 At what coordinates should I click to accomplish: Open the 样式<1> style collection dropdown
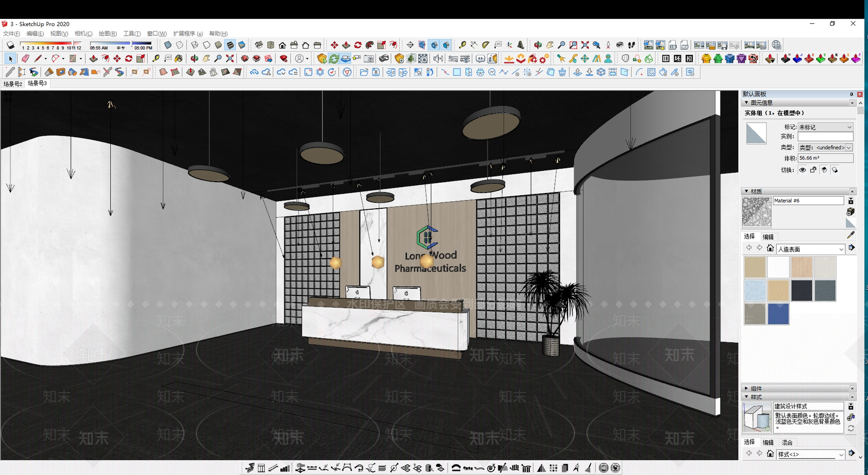(x=810, y=454)
